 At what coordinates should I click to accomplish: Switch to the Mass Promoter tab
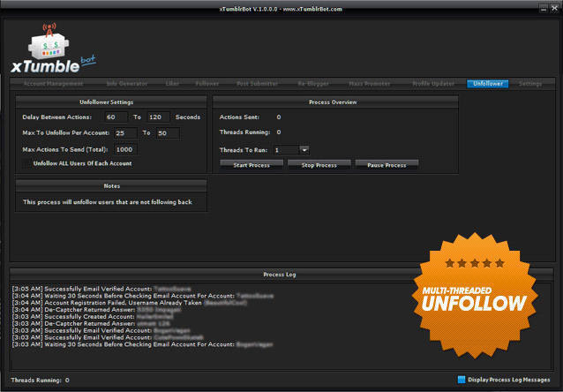click(x=370, y=84)
